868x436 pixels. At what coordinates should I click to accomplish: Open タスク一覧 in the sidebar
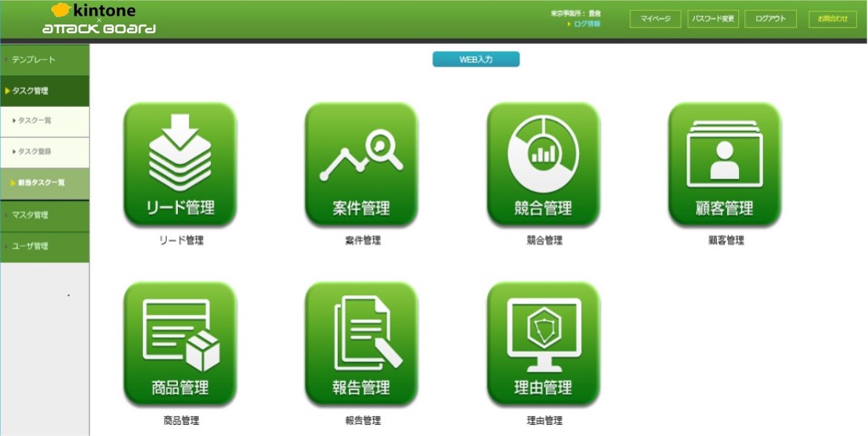click(x=44, y=122)
